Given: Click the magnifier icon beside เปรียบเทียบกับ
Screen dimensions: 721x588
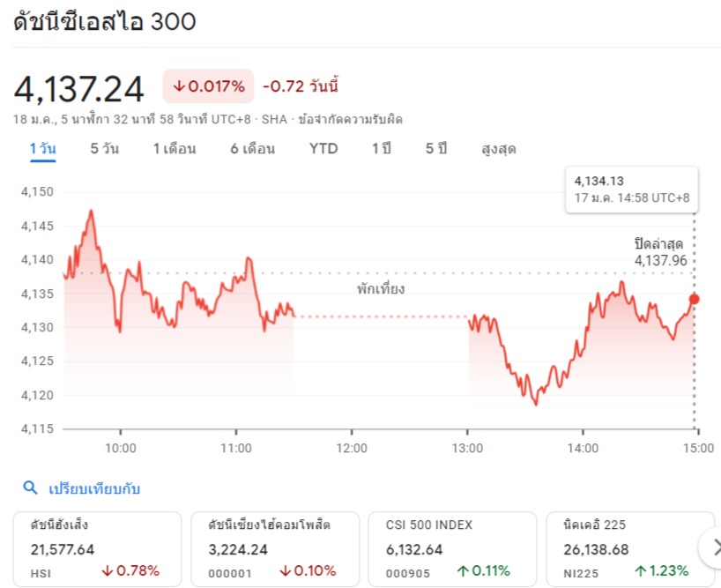Looking at the screenshot, I should (x=30, y=488).
